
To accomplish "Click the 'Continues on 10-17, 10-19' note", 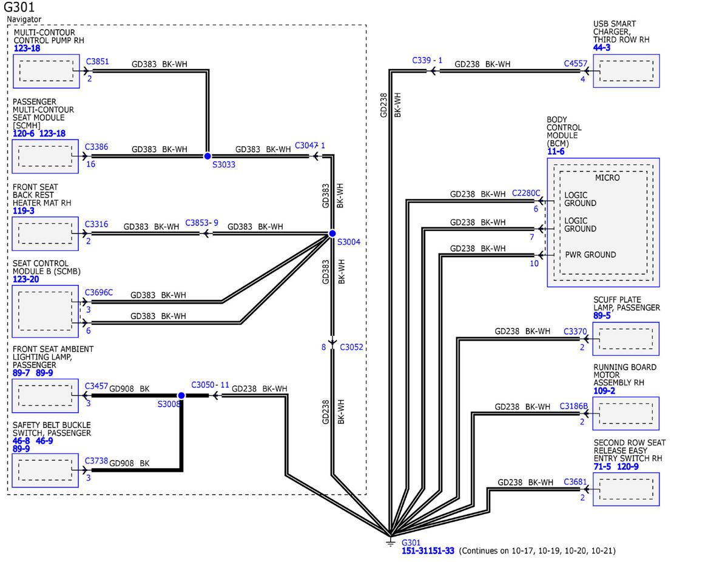I will coord(538,551).
